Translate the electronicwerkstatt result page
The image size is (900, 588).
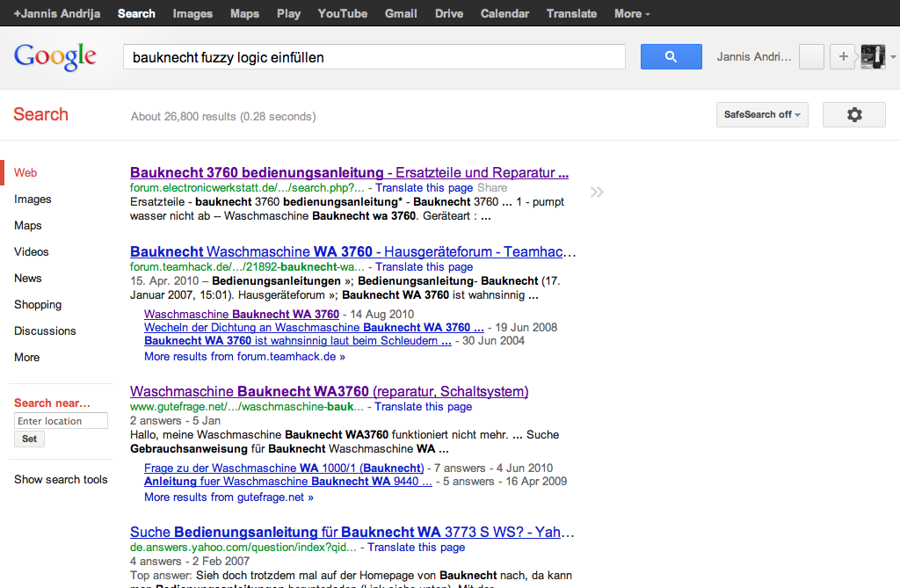[425, 188]
